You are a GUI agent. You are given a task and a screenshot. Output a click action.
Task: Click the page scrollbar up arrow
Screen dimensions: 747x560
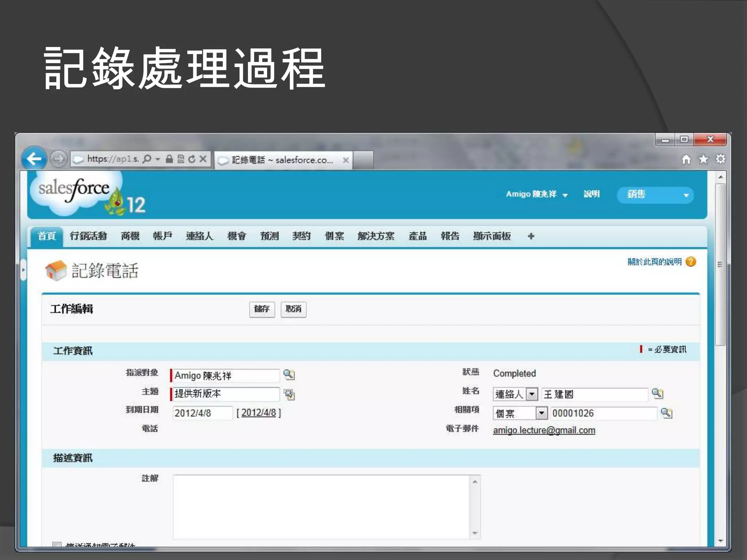click(x=720, y=177)
